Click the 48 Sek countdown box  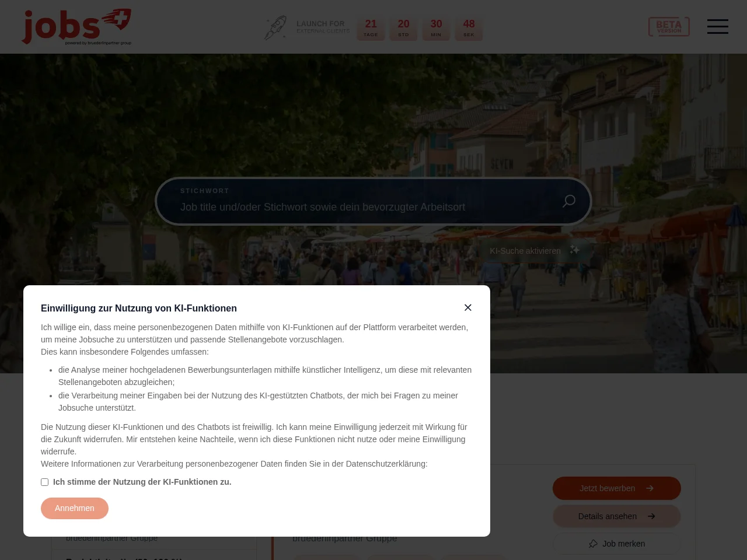point(469,28)
